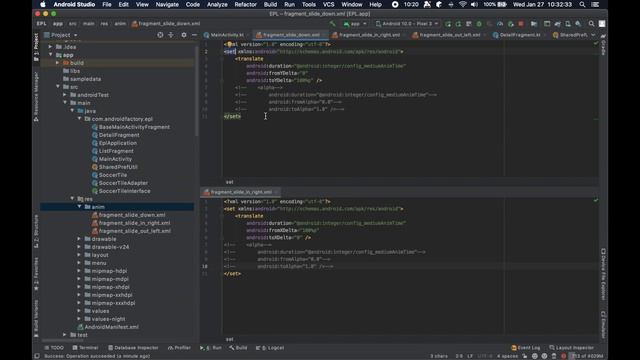Viewport: 640px width, 360px height.
Task: Show hidden editor tabs with the dropdown arrow
Action: point(593,35)
